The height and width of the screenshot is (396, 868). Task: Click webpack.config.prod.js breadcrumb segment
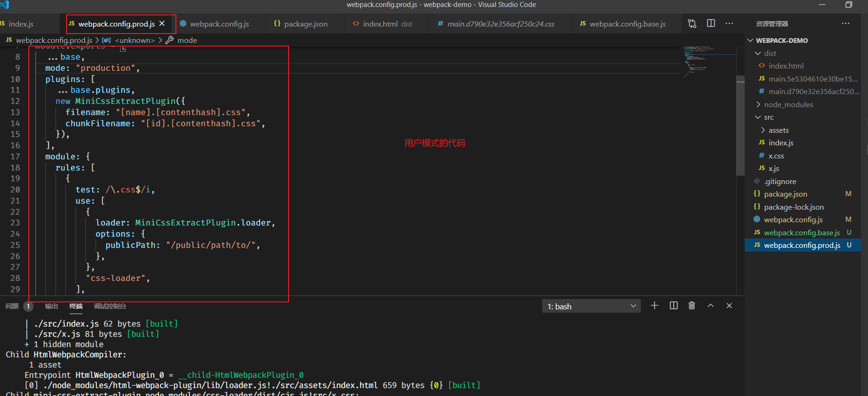click(x=54, y=41)
